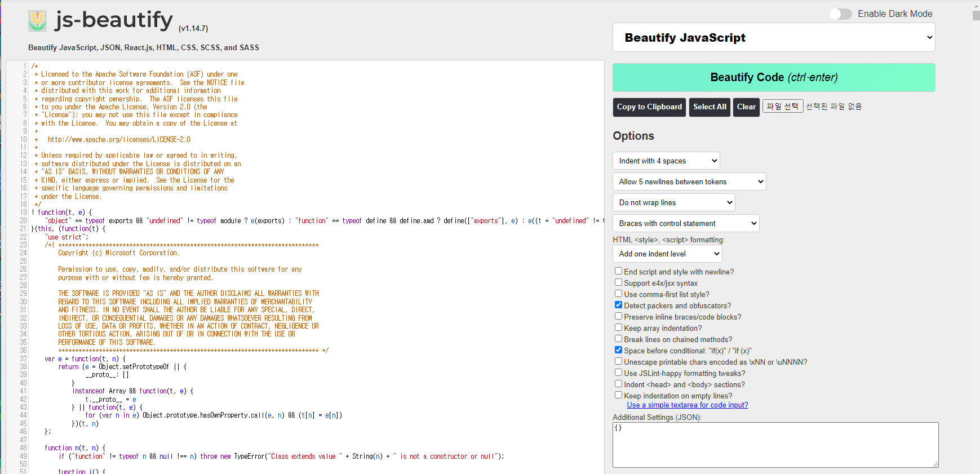Click Copy to Clipboard button
This screenshot has height=474, width=980.
(649, 107)
